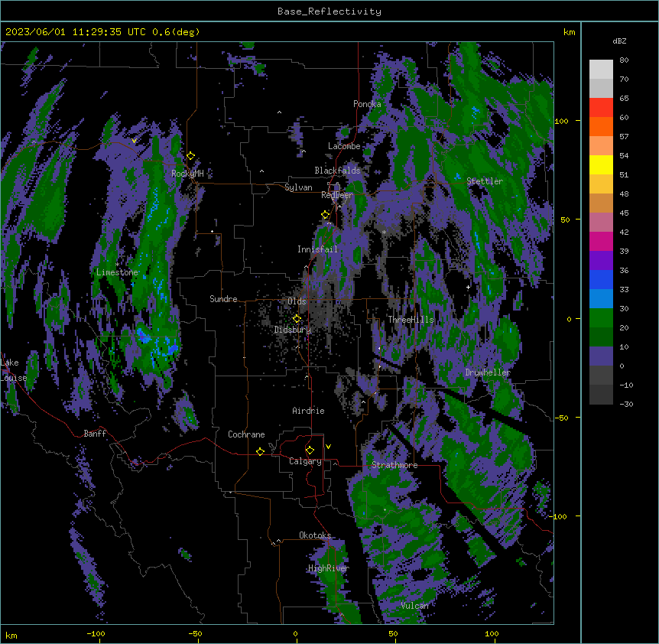
Task: Pick the bright yellow swatch in dBZ legend
Action: click(601, 164)
